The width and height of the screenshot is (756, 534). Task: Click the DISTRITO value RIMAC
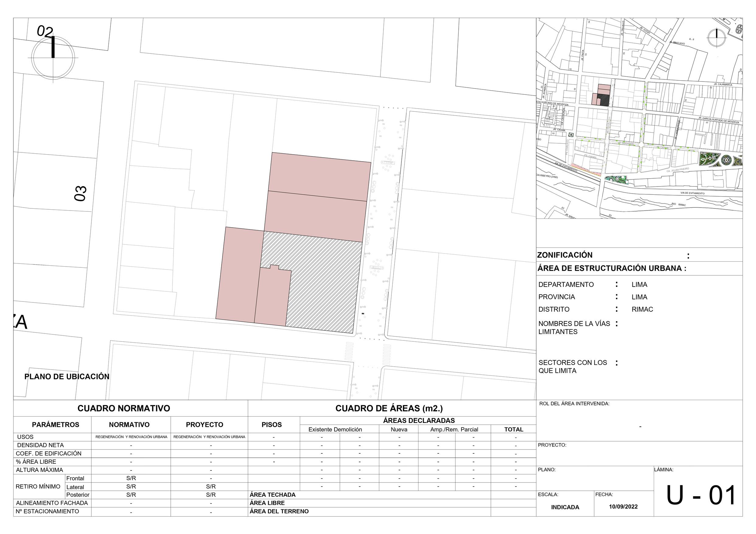click(x=642, y=309)
